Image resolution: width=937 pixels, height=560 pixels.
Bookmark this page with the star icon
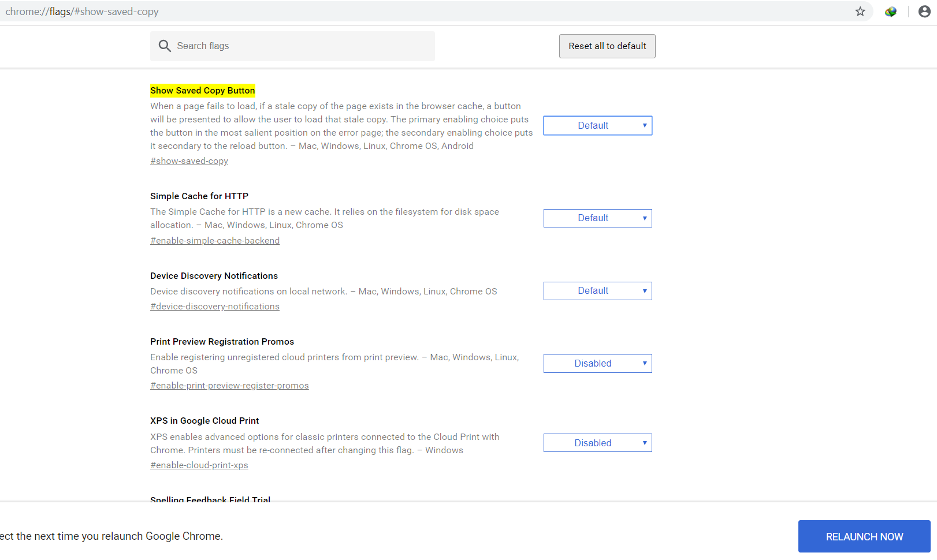coord(860,12)
